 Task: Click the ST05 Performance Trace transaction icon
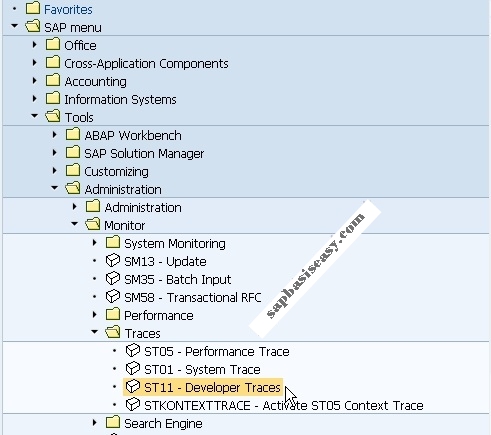(x=133, y=350)
